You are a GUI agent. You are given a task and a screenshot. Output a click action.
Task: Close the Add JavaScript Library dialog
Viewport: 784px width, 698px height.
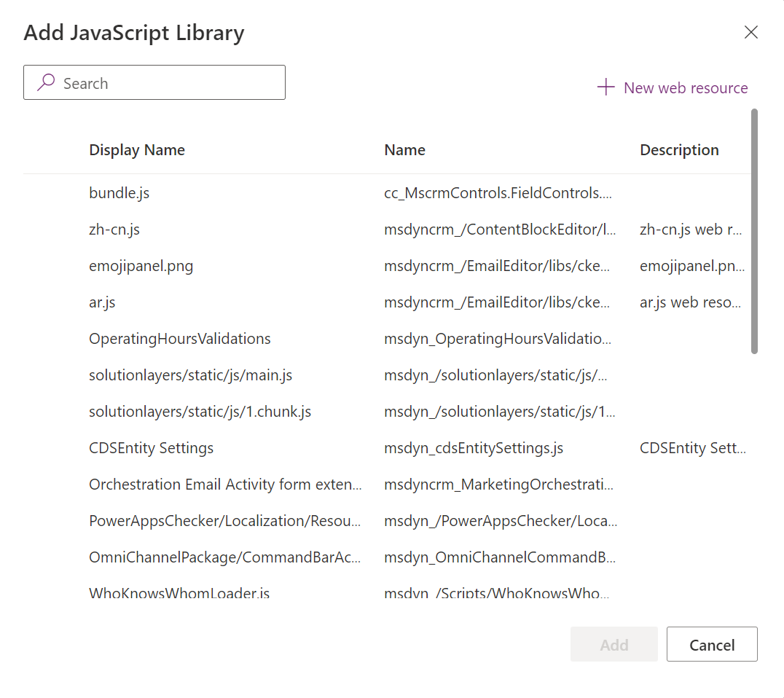pos(750,32)
